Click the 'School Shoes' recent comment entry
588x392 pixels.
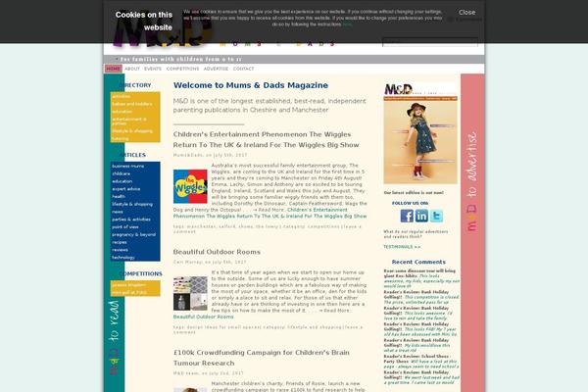coord(420,362)
